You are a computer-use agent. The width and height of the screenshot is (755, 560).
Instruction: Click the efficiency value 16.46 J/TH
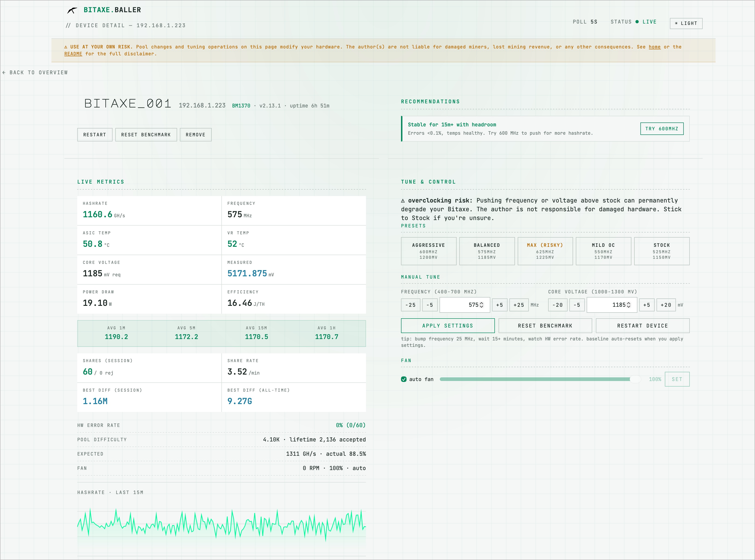pyautogui.click(x=246, y=303)
